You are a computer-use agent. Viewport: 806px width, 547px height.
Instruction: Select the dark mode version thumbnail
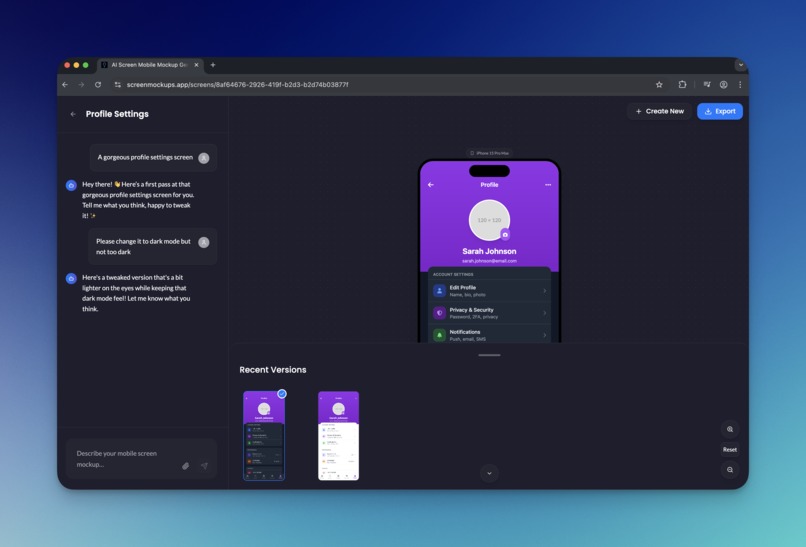pos(264,435)
